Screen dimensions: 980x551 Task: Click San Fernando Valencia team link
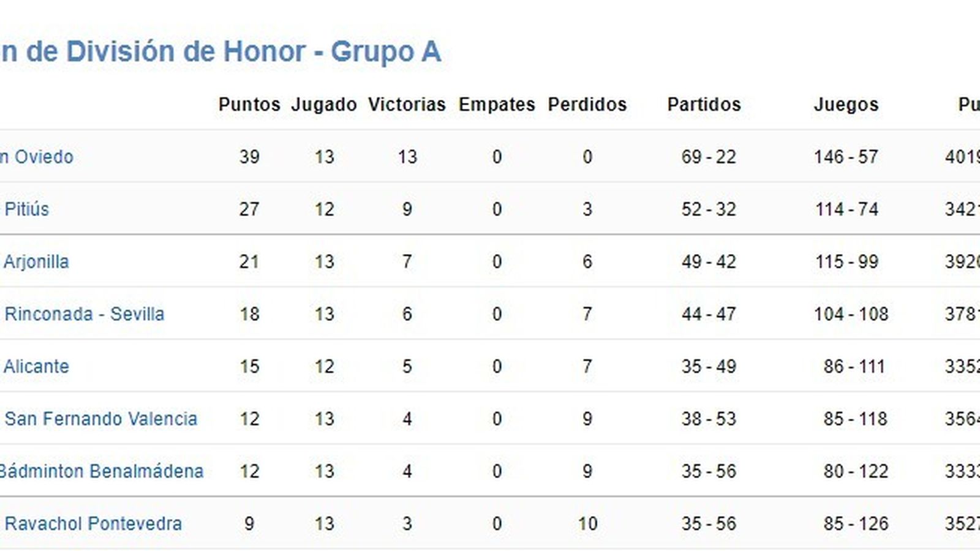tap(101, 419)
